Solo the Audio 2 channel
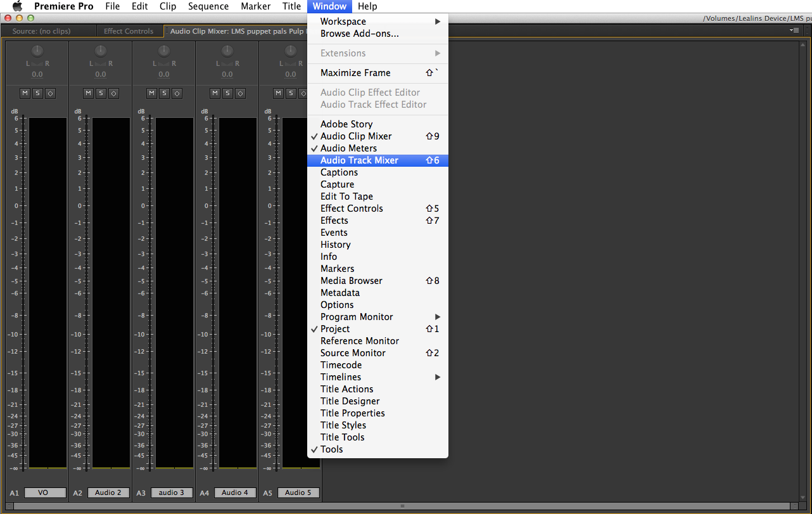This screenshot has height=514, width=812. pos(101,93)
